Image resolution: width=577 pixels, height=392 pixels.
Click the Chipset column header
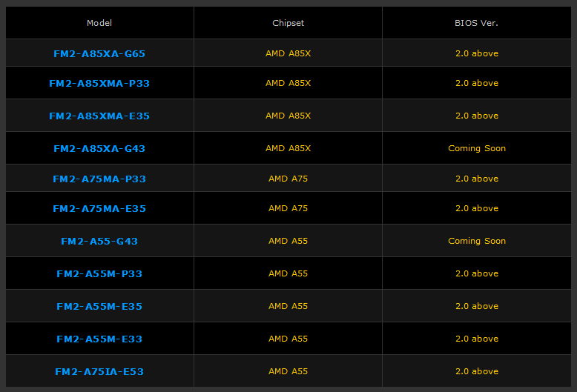point(288,23)
